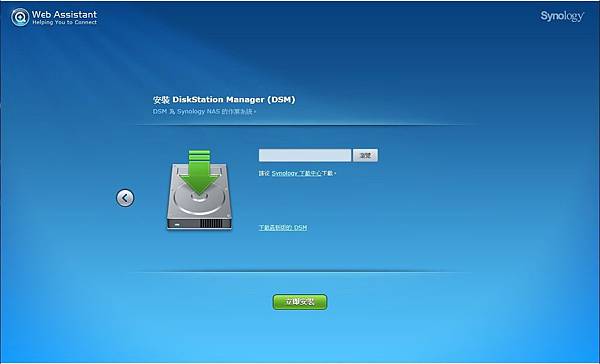Viewport: 600px width, 364px height.
Task: Click the green 立即安裝 install button
Action: (300, 302)
